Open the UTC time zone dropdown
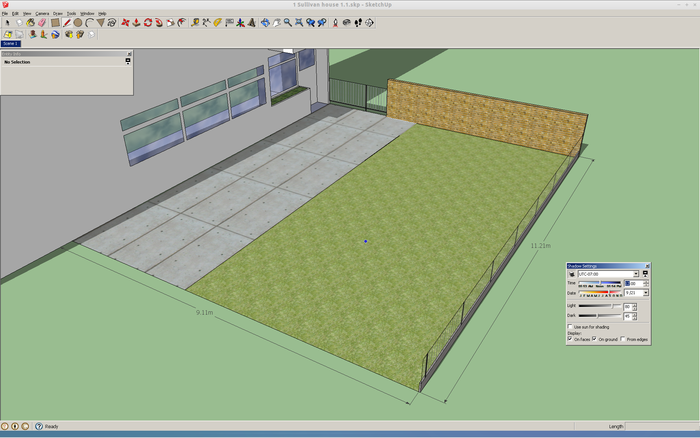Image resolution: width=700 pixels, height=438 pixels. pos(634,274)
